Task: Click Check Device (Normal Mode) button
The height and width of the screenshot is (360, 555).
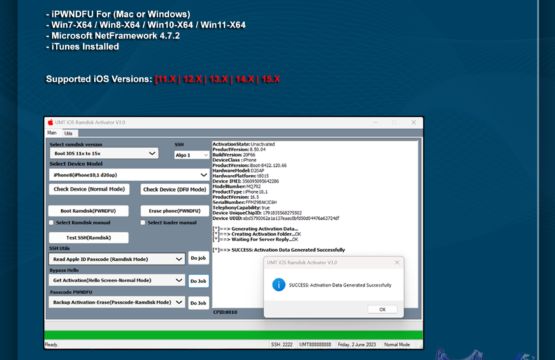Action: click(89, 189)
